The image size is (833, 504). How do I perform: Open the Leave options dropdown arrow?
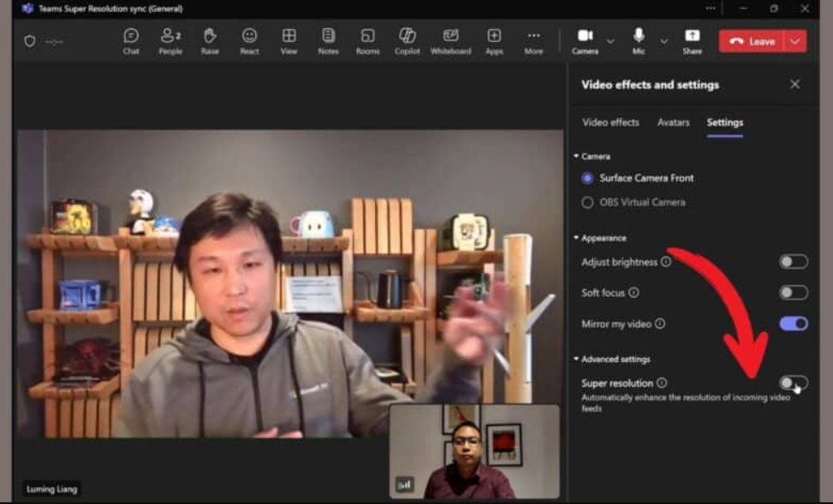point(795,41)
